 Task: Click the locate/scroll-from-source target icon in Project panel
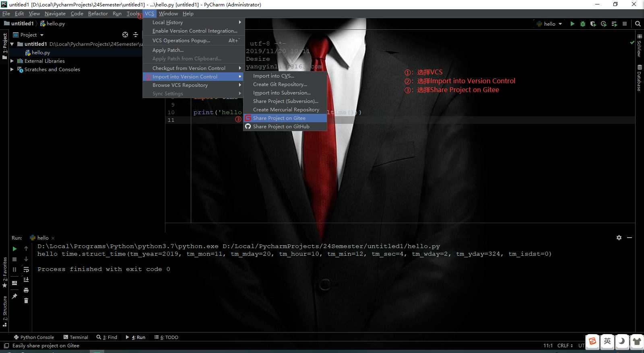125,35
